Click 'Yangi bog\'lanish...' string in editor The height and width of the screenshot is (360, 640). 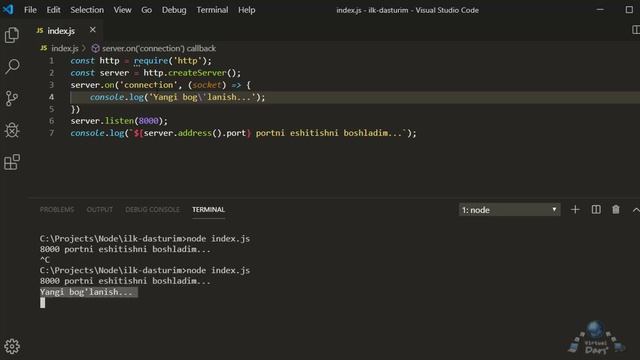click(202, 97)
